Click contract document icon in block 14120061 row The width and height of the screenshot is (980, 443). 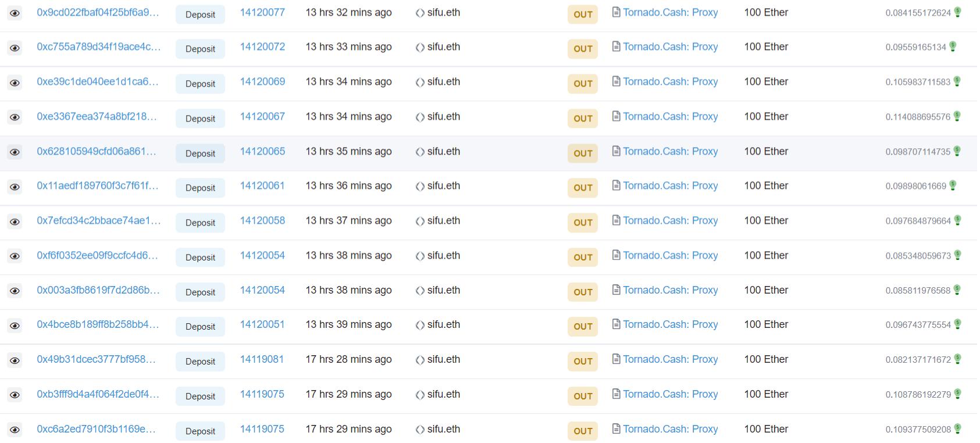(616, 185)
